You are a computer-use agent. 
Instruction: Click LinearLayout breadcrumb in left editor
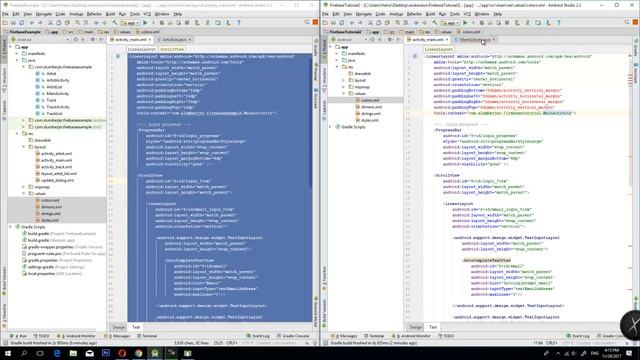pyautogui.click(x=141, y=49)
